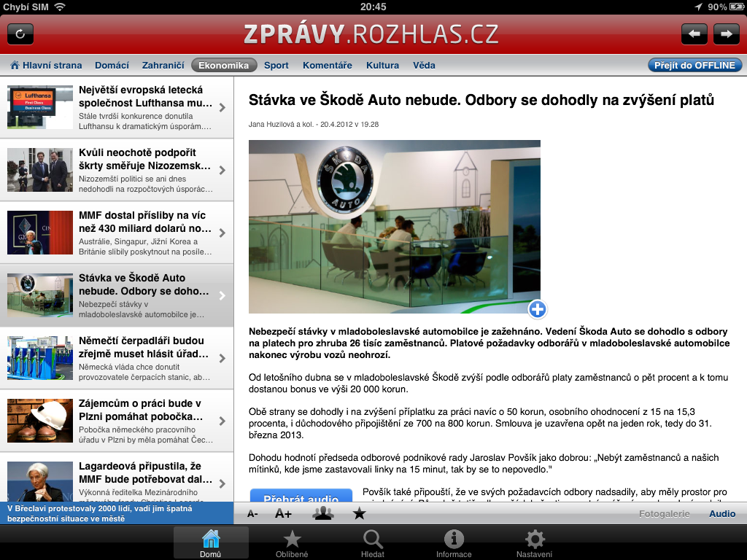Open the Němečtí čerpadláři article chevron
Screen dimensions: 747x560
(x=222, y=359)
